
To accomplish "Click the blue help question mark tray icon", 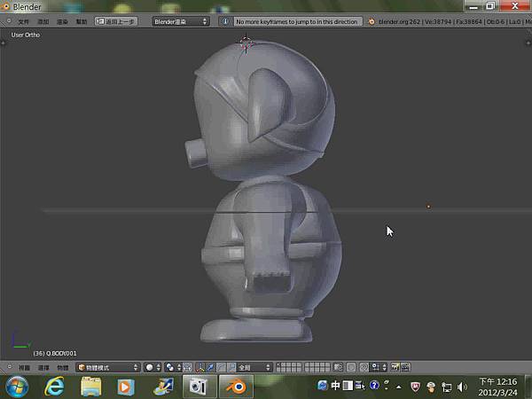I will point(374,386).
